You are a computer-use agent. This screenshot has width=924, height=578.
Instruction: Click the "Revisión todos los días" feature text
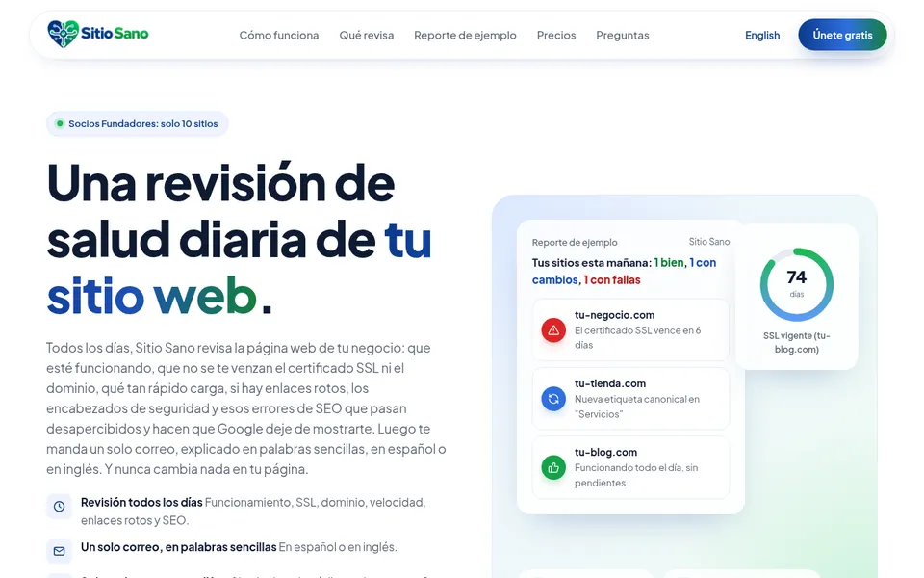[141, 503]
